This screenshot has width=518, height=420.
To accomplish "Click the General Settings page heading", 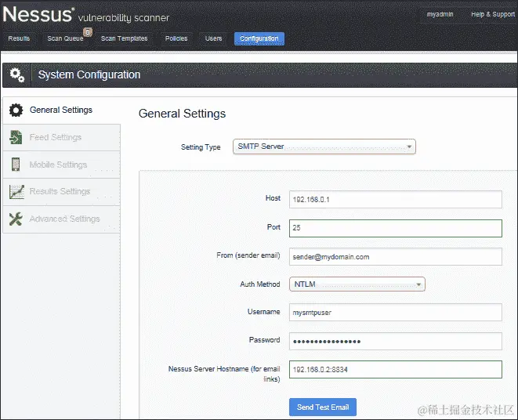I will tap(182, 114).
